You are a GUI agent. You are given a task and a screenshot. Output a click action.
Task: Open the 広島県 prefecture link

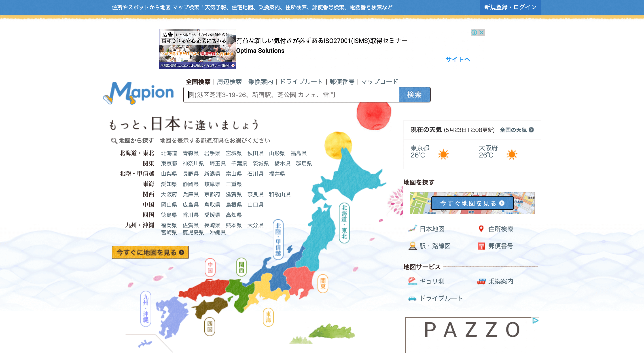pos(191,204)
